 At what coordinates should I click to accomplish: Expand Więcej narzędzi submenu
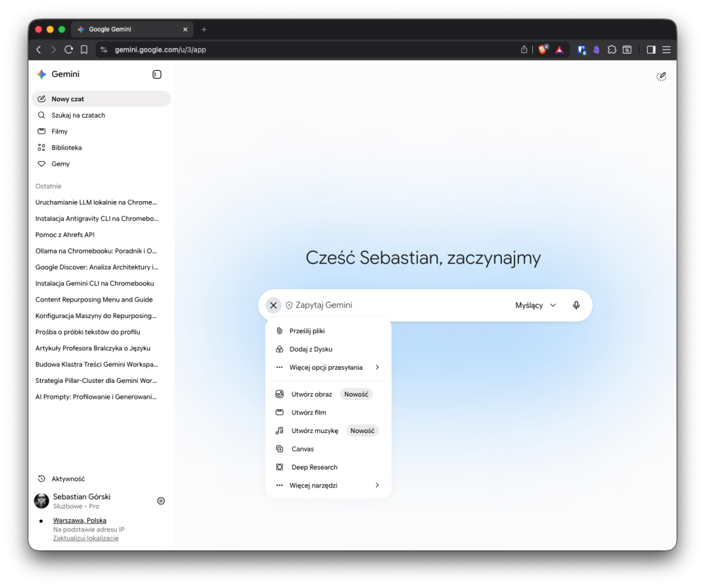(328, 485)
